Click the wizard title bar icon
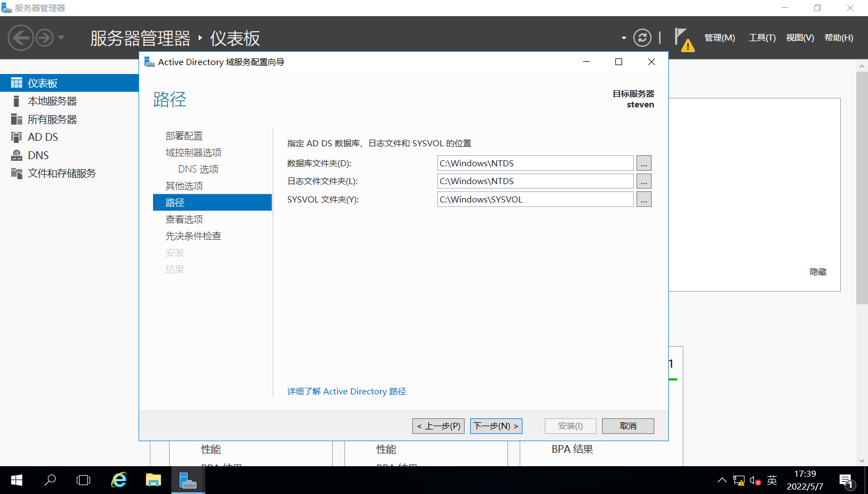 [149, 62]
